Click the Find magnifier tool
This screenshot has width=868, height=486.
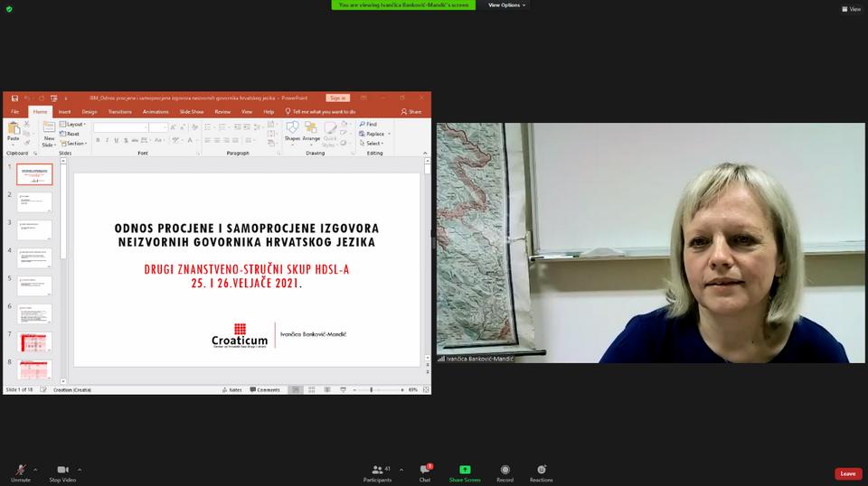(x=368, y=124)
